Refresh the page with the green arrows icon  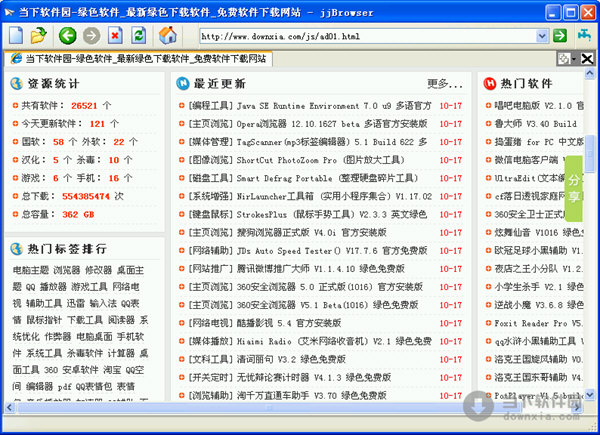tap(139, 36)
